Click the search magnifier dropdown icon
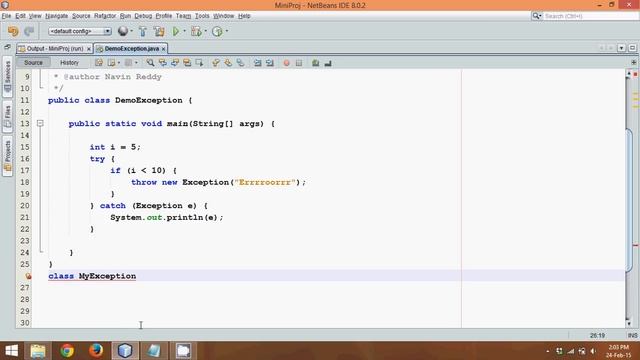Screen dimensions: 640x360 tap(536, 16)
